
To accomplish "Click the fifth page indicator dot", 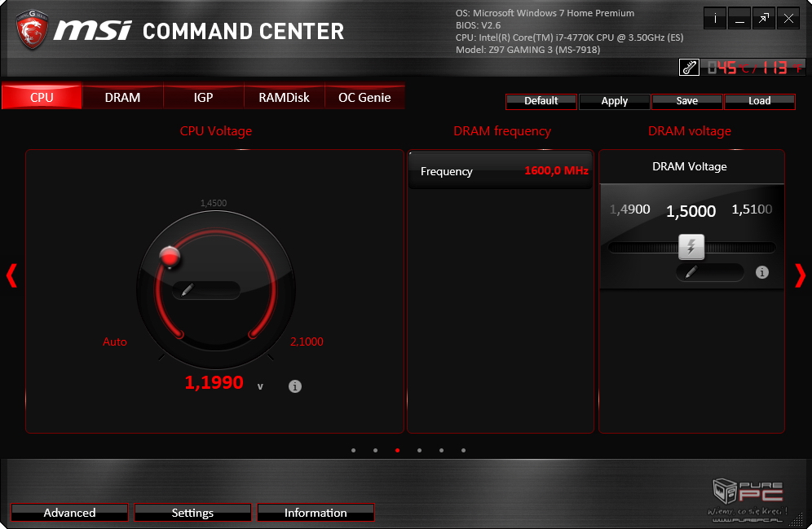I will 441,450.
